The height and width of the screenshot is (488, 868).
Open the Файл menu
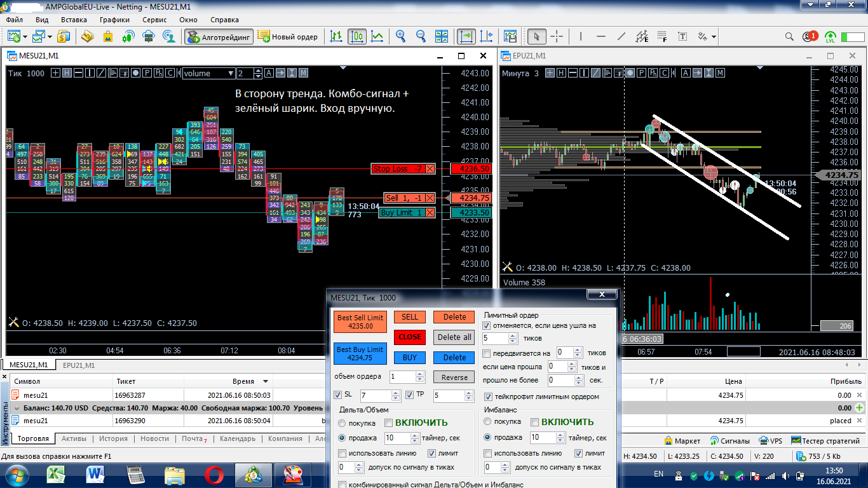15,20
